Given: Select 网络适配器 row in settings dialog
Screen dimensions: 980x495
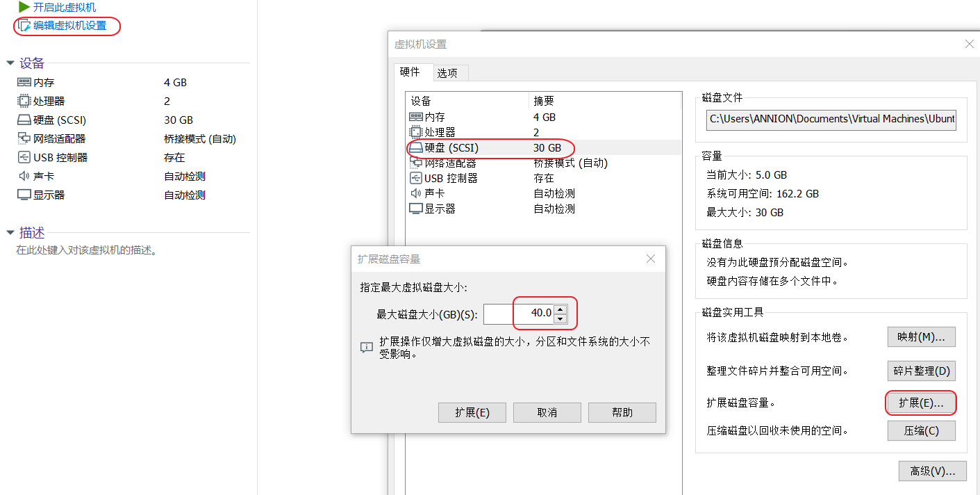Looking at the screenshot, I should coord(542,163).
